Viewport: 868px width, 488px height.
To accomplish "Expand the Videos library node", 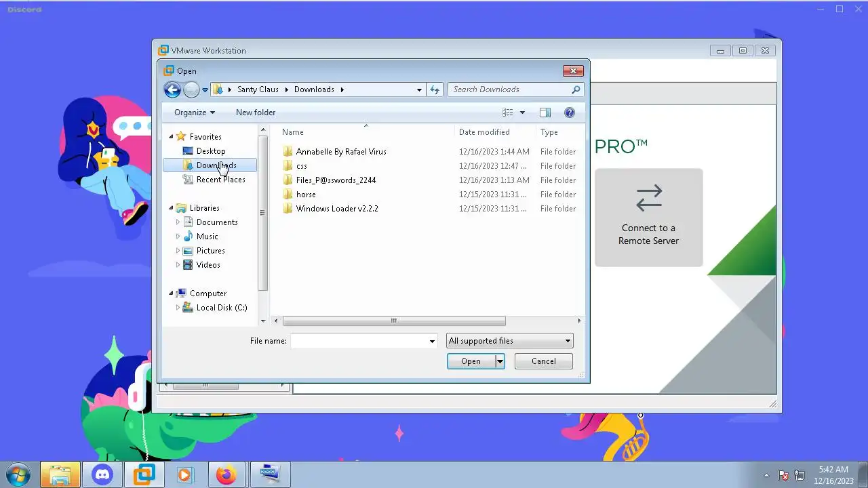I will pos(178,265).
